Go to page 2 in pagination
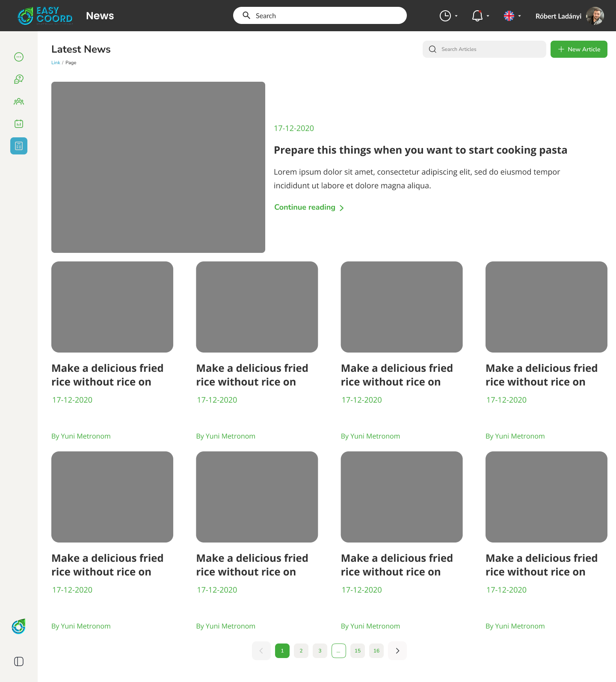The width and height of the screenshot is (616, 682). [x=301, y=651]
